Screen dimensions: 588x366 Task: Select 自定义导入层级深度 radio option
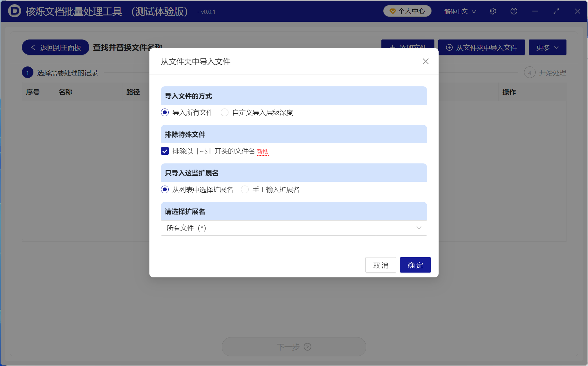[257, 112]
